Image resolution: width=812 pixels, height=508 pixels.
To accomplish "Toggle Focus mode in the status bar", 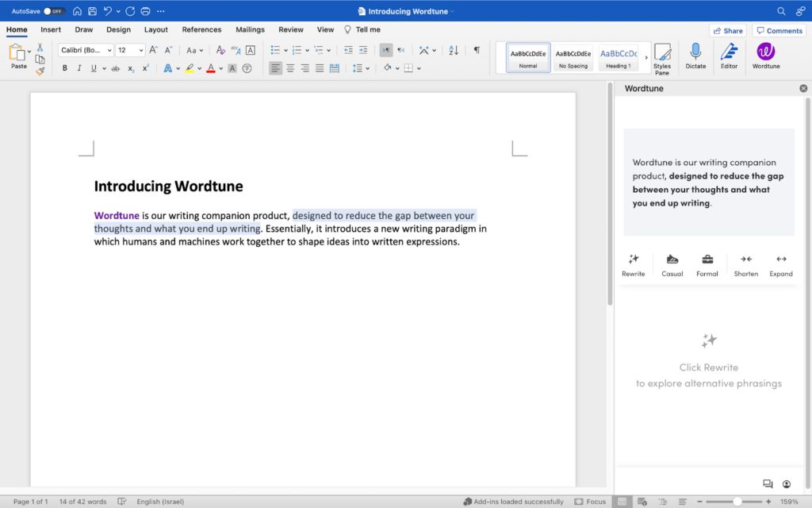I will (x=590, y=502).
